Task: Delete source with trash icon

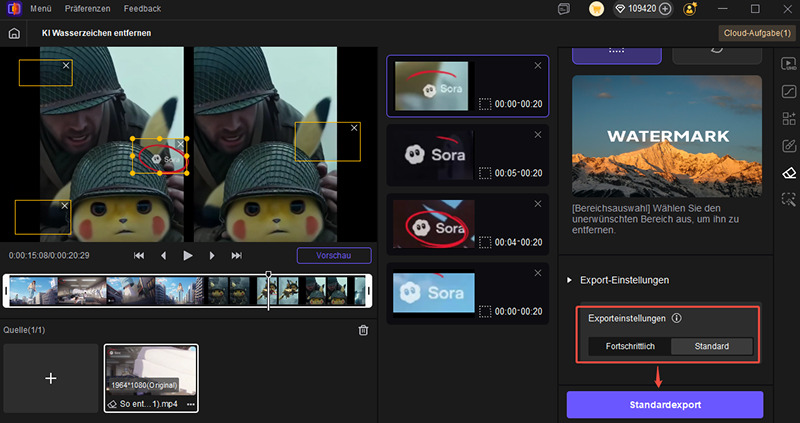Action: 363,330
